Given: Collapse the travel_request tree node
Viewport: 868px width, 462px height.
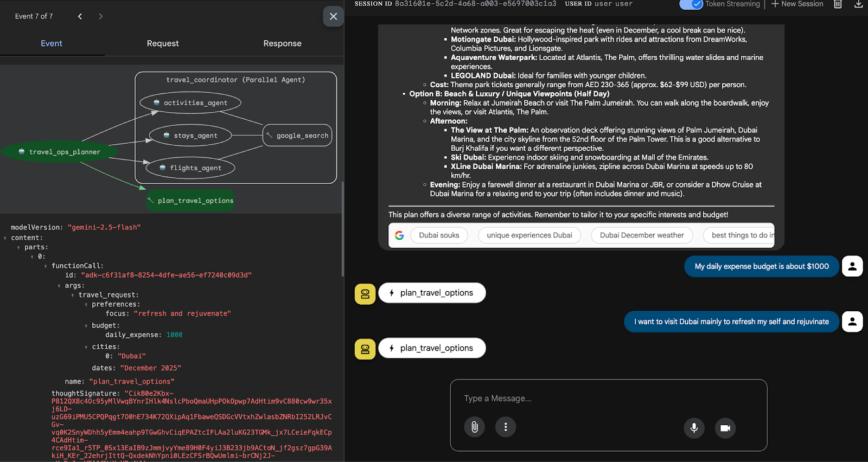Looking at the screenshot, I should (73, 296).
